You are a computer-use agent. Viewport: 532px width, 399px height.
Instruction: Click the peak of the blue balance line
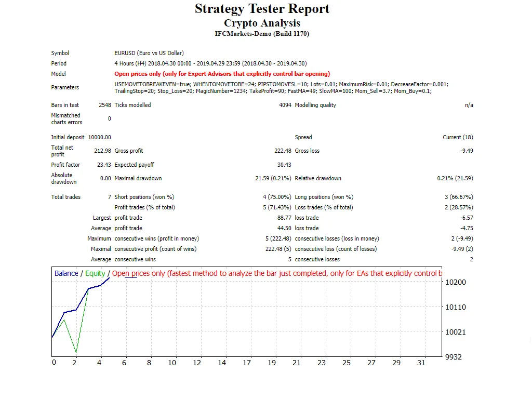pyautogui.click(x=109, y=278)
